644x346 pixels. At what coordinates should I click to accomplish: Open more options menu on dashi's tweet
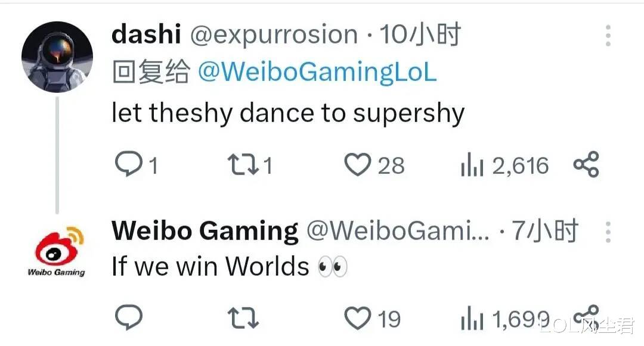pos(608,35)
